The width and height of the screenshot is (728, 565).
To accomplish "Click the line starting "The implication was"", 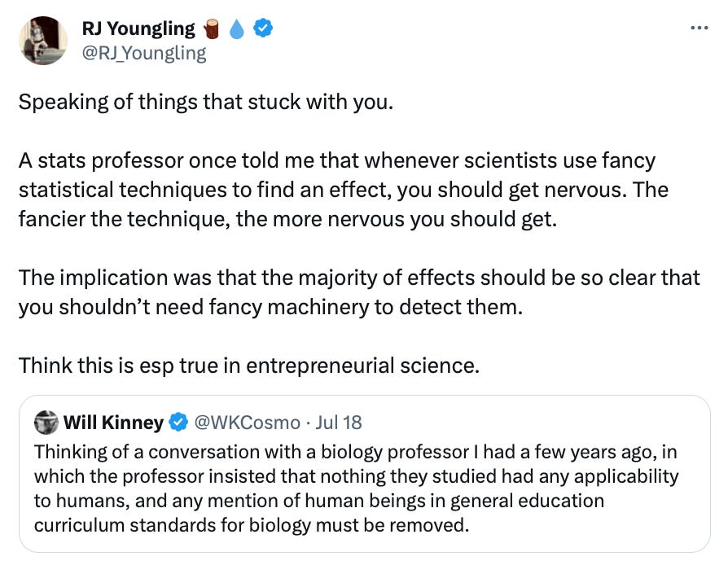I will click(x=358, y=277).
